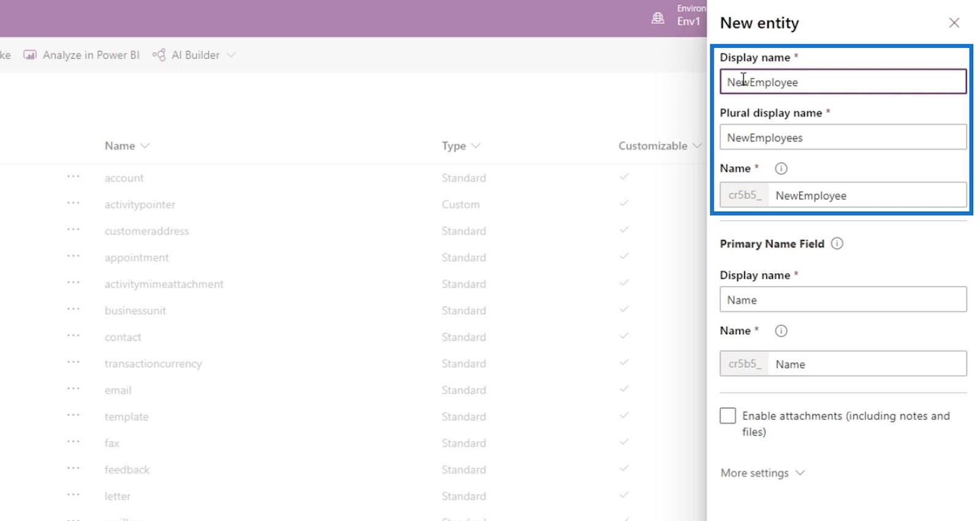
Task: Focus the entity Display name input
Action: [x=843, y=82]
